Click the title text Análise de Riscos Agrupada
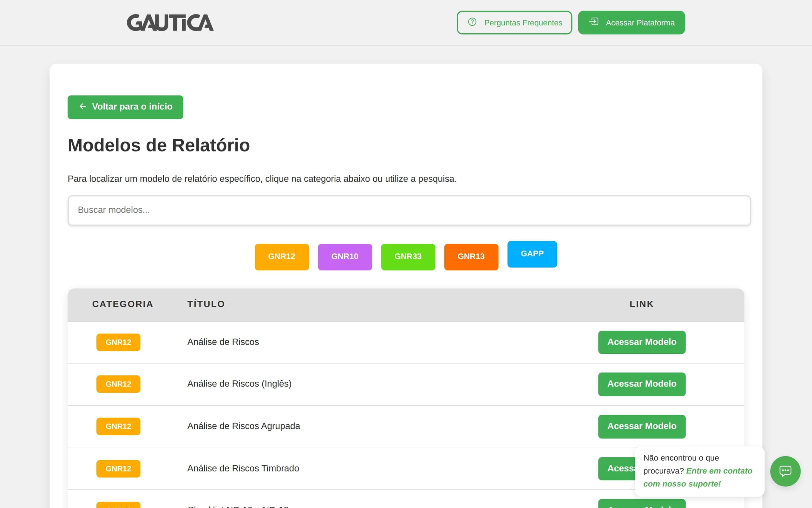 (x=244, y=426)
